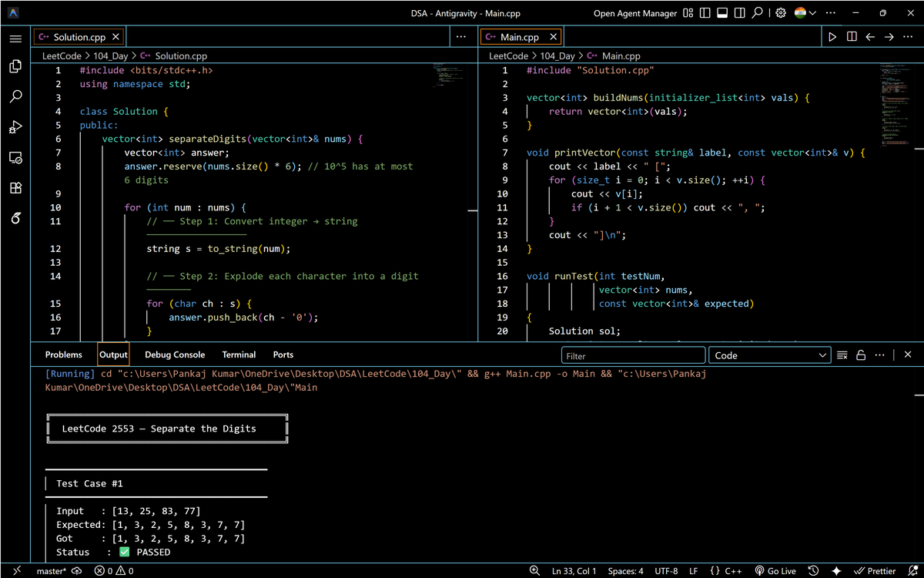Click the customize layout icon
The image size is (924, 578).
[688, 13]
